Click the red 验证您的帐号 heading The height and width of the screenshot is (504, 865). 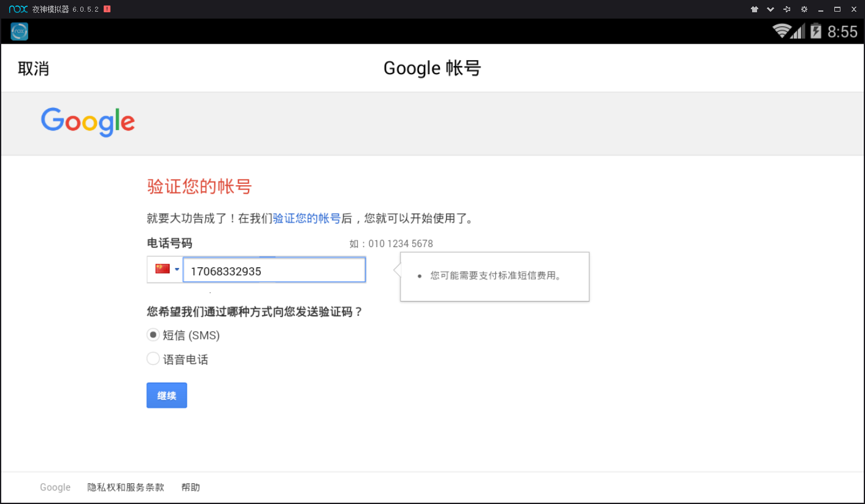(199, 186)
